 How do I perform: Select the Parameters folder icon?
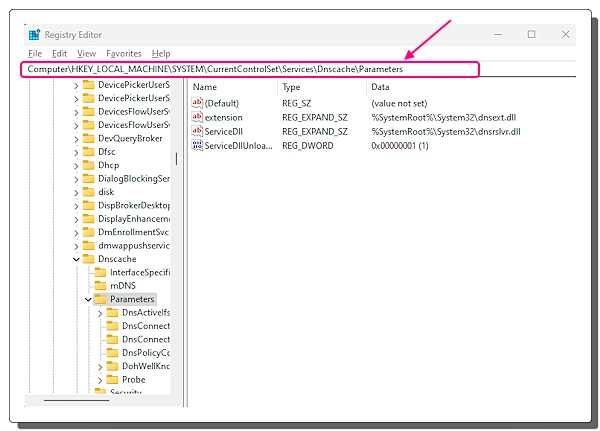(100, 299)
